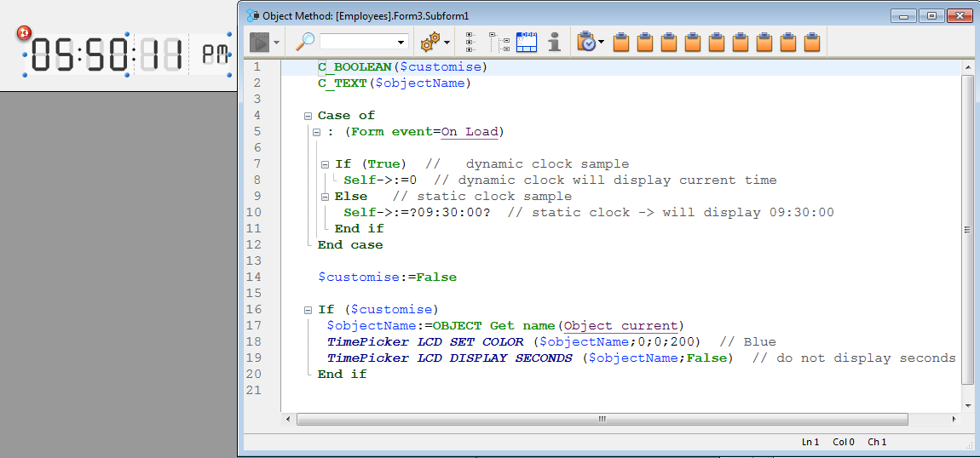
Task: Open dropdown arrow beside gears icon
Action: pyautogui.click(x=447, y=42)
